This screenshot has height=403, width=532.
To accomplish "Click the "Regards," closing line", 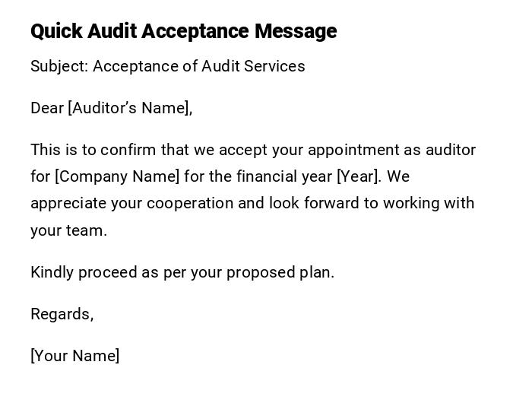I will click(x=62, y=314).
